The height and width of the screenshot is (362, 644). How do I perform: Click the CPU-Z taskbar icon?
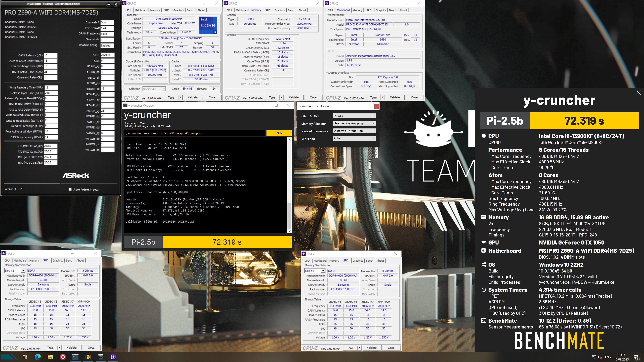coord(113,357)
